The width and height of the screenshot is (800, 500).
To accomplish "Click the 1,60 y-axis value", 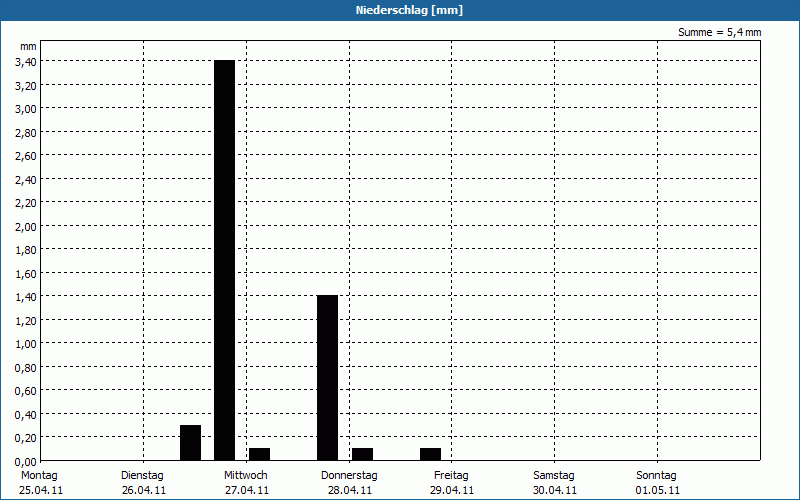I will 26,273.
